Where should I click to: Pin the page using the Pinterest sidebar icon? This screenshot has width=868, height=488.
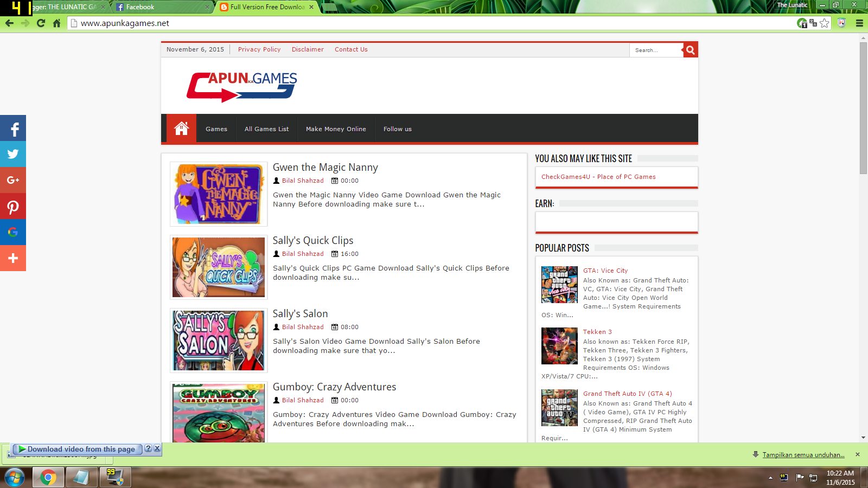pyautogui.click(x=13, y=206)
